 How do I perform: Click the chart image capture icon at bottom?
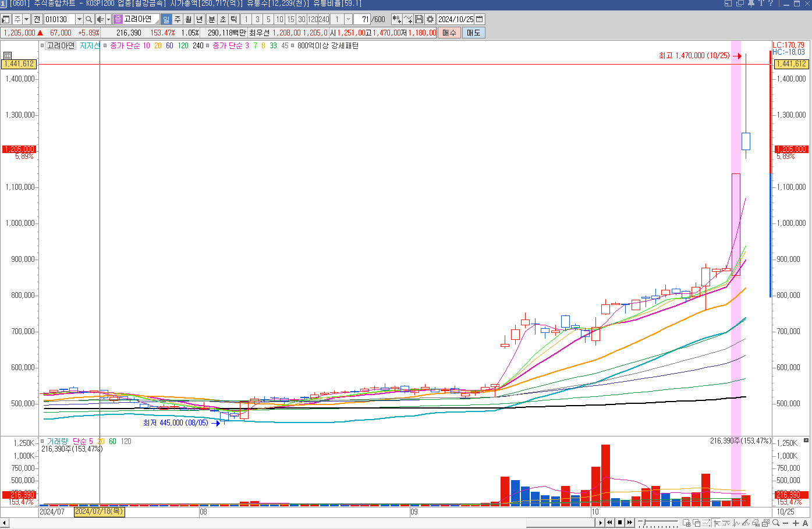pos(766,523)
